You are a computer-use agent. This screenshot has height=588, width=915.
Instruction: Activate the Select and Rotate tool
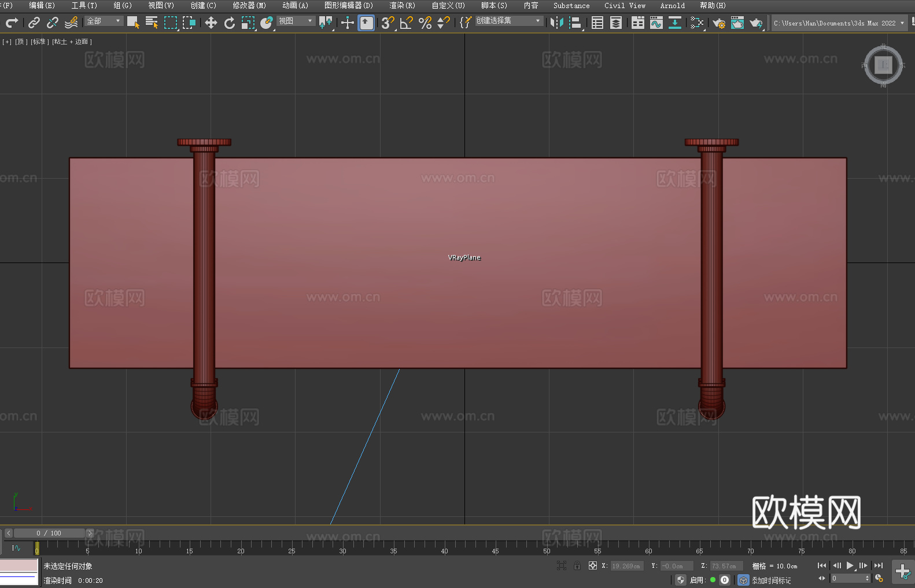(230, 23)
